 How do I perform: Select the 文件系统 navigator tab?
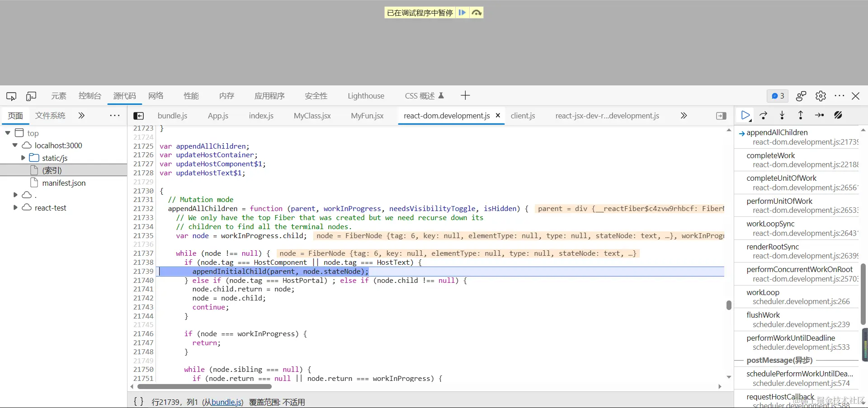pos(50,116)
